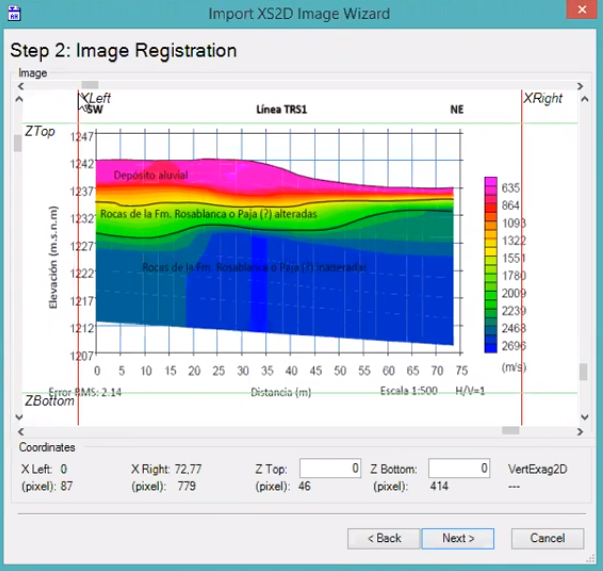Click the right vertical scrollbar thumb
This screenshot has height=571, width=603.
tap(582, 372)
